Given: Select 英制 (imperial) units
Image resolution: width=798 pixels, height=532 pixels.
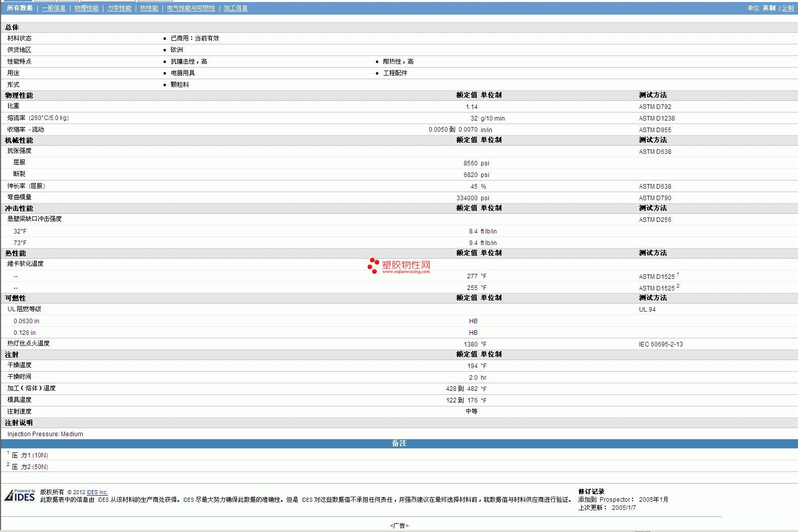Looking at the screenshot, I should pyautogui.click(x=769, y=8).
